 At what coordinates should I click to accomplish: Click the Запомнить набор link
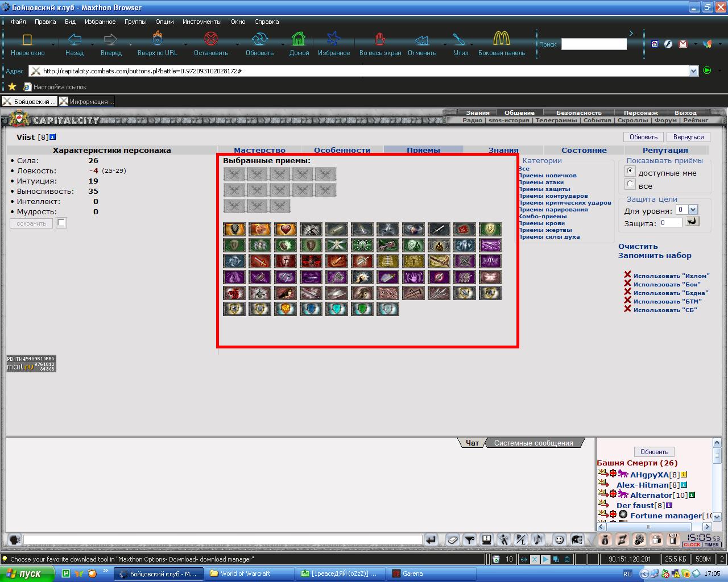click(655, 255)
